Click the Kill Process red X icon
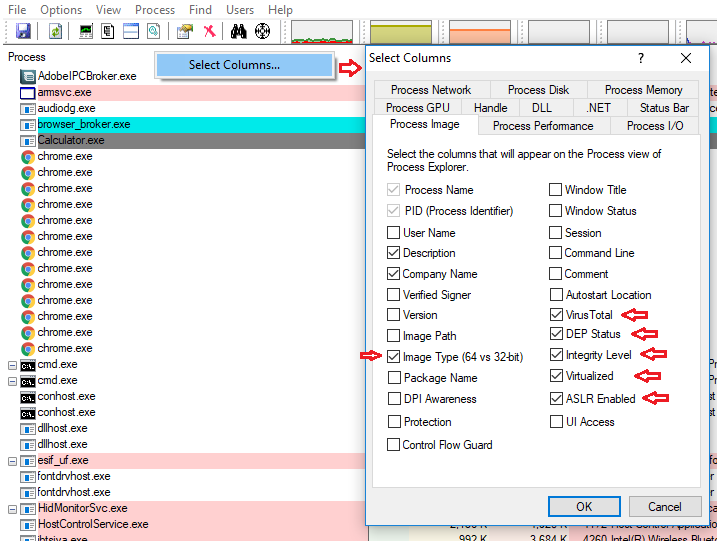The height and width of the screenshot is (542, 719). click(209, 31)
